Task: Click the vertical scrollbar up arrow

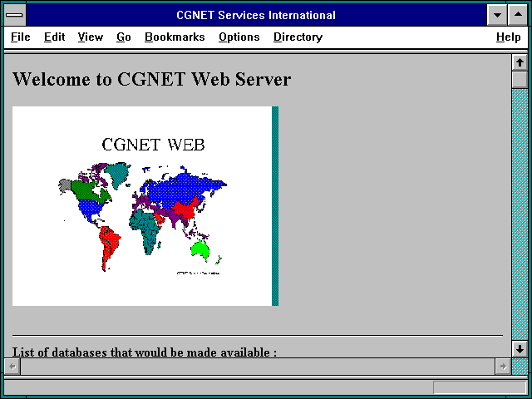Action: point(520,62)
